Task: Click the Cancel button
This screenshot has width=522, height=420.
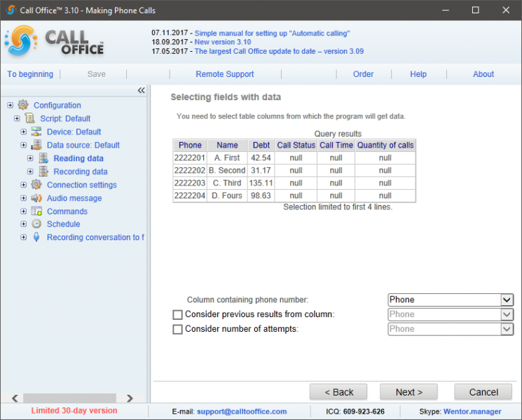Action: 483,392
